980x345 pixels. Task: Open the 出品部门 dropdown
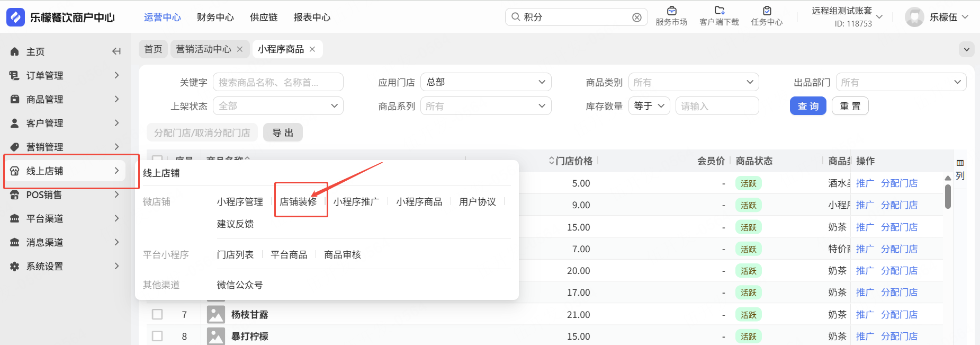(901, 82)
